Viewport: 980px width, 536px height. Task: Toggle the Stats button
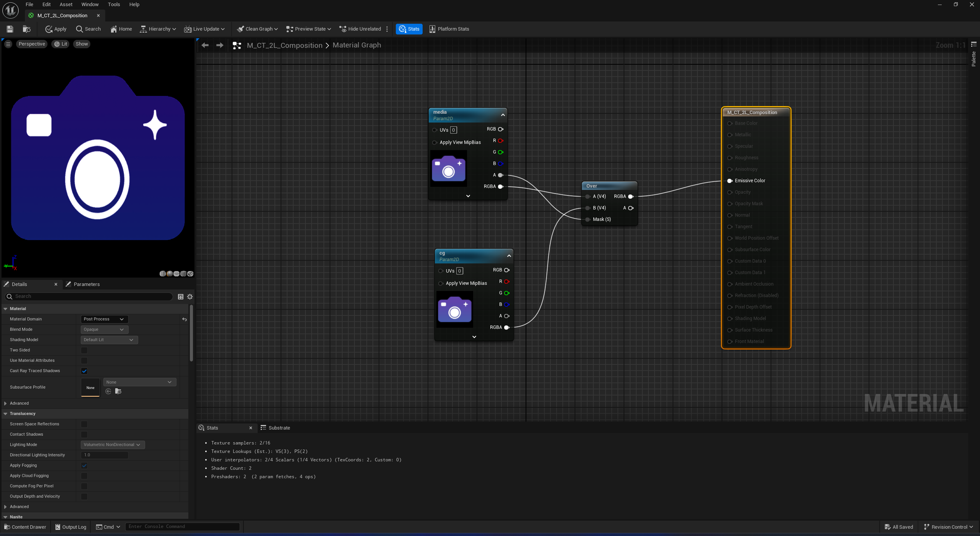(x=409, y=29)
